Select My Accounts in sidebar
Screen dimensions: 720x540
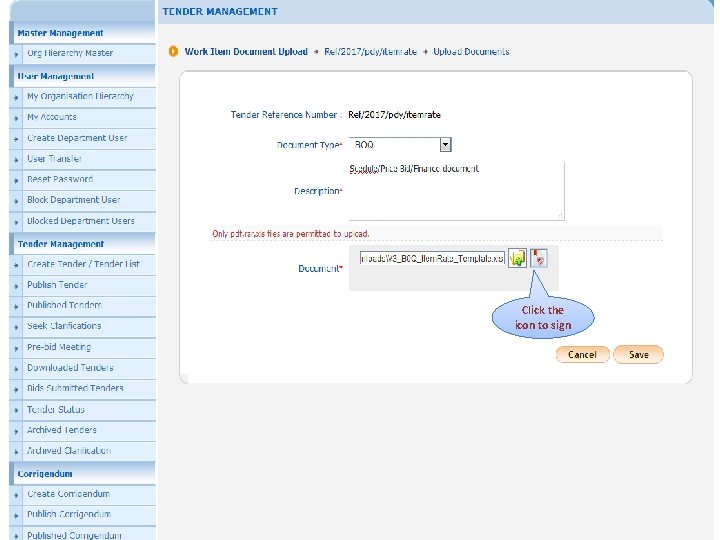point(51,117)
